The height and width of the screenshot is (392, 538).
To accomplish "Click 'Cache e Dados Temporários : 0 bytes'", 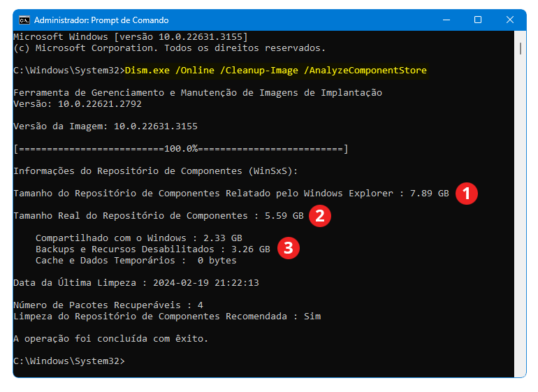I will tap(136, 261).
